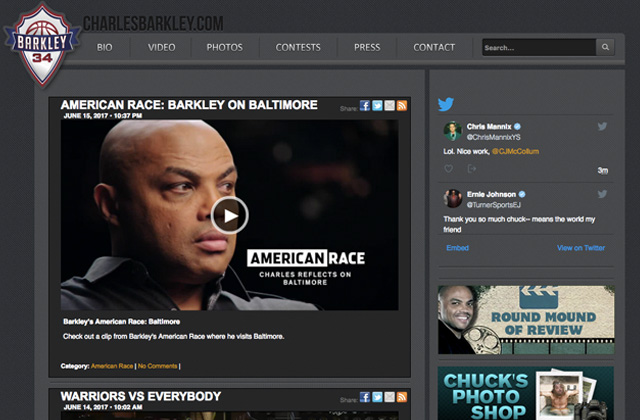Open Chuck's Photo Shop banner

[526, 393]
